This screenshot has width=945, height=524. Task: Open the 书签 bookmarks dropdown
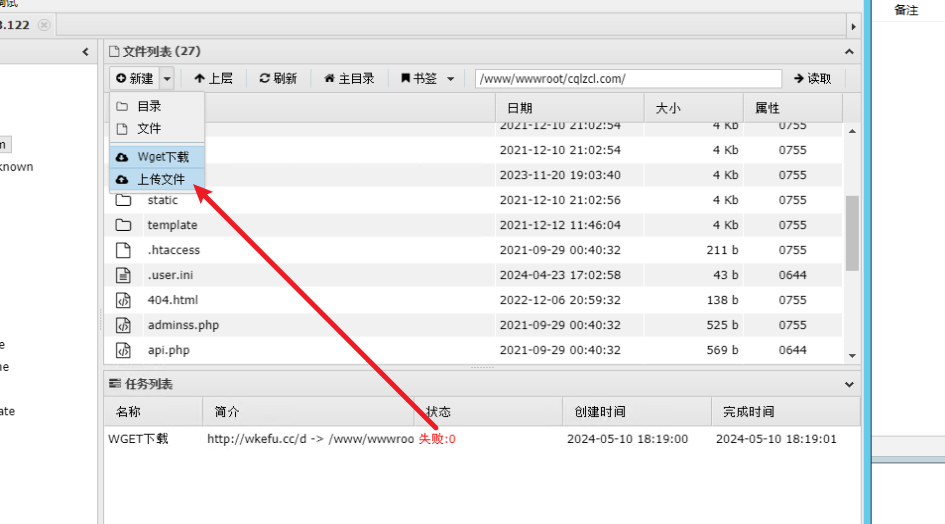pos(427,78)
